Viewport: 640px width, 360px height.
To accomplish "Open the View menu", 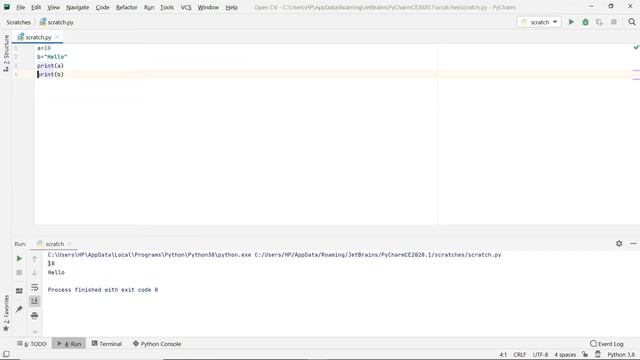I will tap(53, 7).
